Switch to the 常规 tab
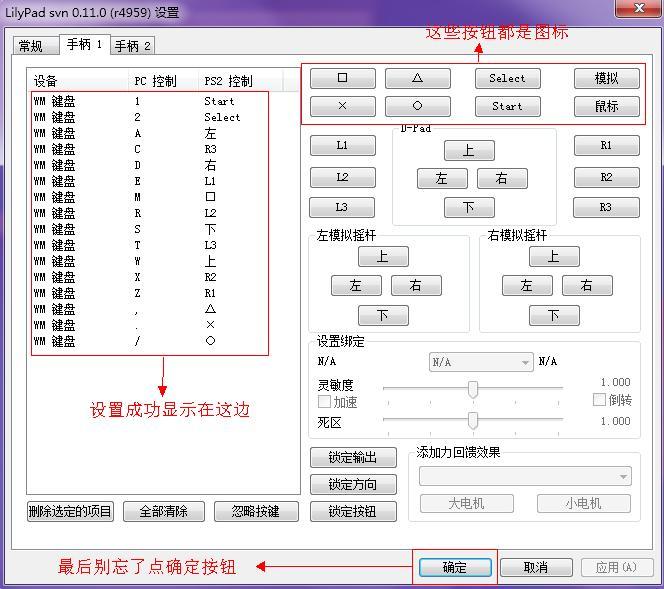The image size is (664, 589). (36, 46)
